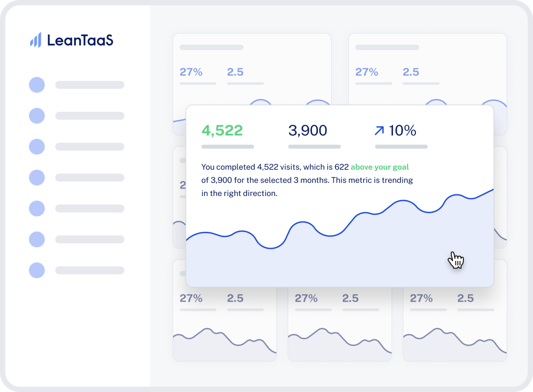
Task: Open the fourth sidebar circle icon
Action: 37,178
